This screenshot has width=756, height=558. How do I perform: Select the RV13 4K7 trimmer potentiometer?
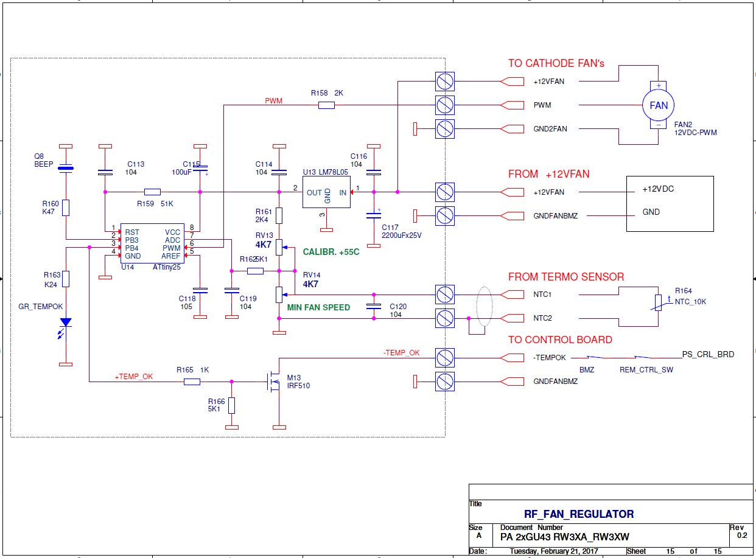pyautogui.click(x=279, y=246)
